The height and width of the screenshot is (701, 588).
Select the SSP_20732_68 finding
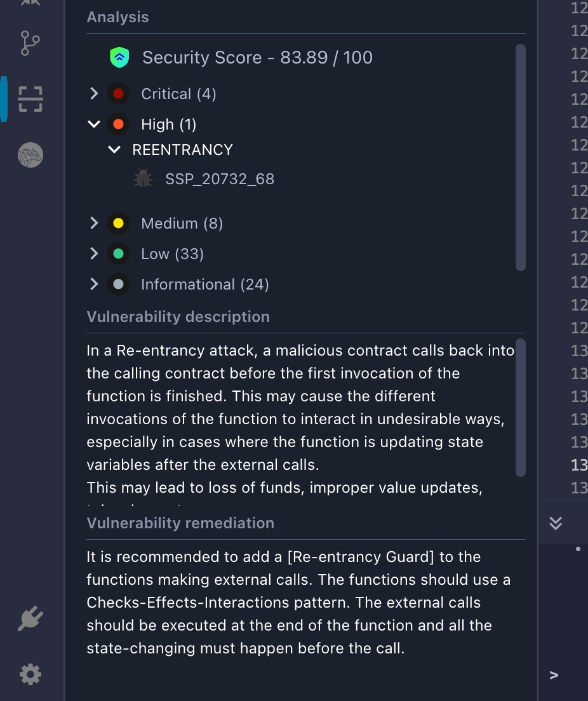(x=220, y=179)
